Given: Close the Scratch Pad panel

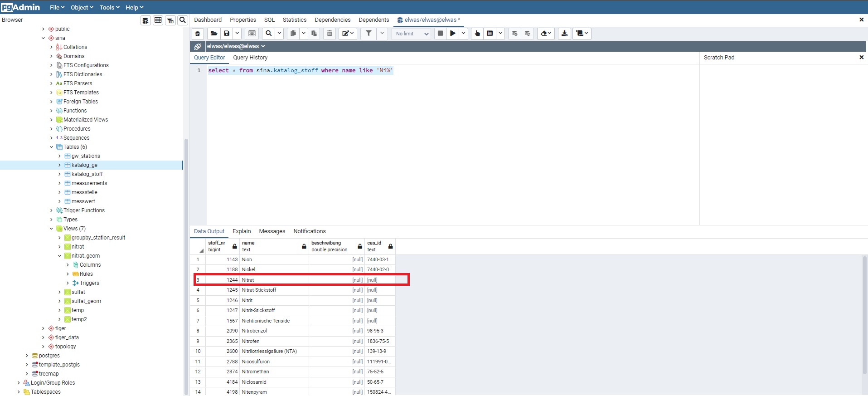Looking at the screenshot, I should tap(861, 58).
